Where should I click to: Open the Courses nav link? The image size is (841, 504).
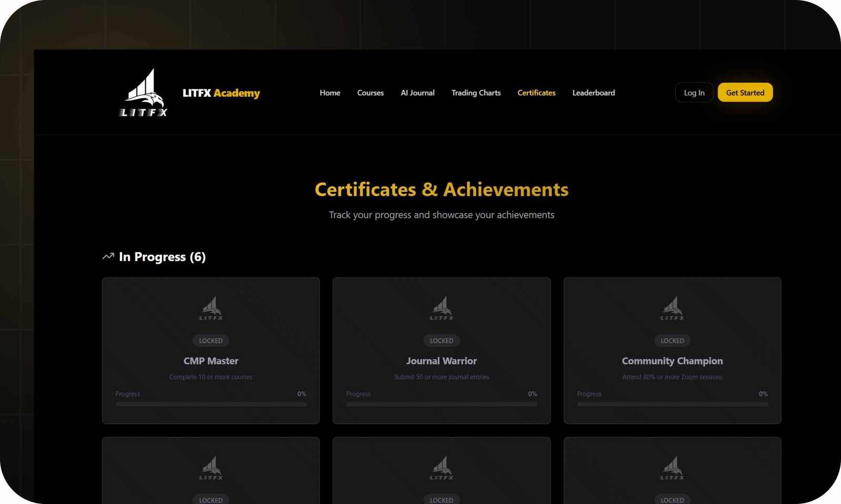coord(371,92)
